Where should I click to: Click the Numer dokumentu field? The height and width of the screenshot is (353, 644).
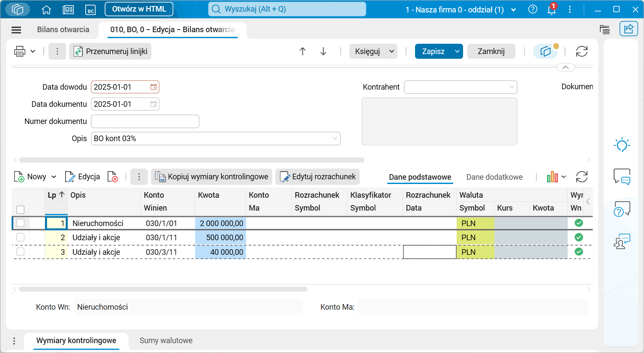point(145,121)
